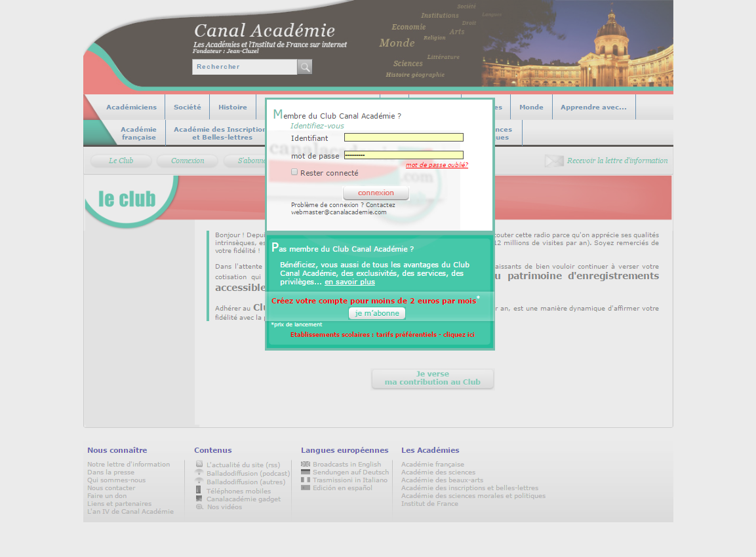Click into the Rechercher search box

click(245, 67)
